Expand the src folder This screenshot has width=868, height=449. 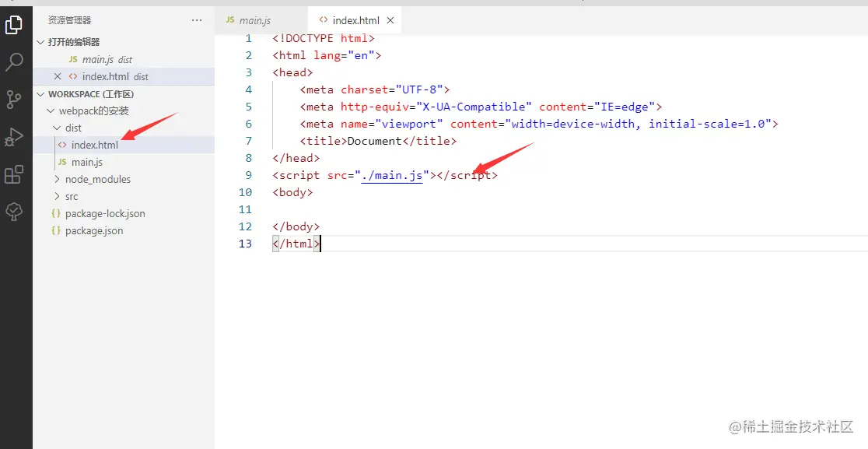[57, 197]
